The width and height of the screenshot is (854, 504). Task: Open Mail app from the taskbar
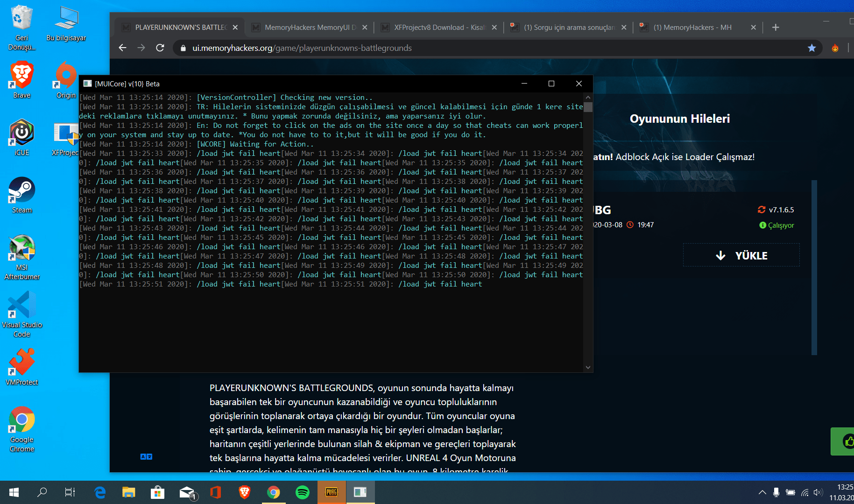coord(188,492)
